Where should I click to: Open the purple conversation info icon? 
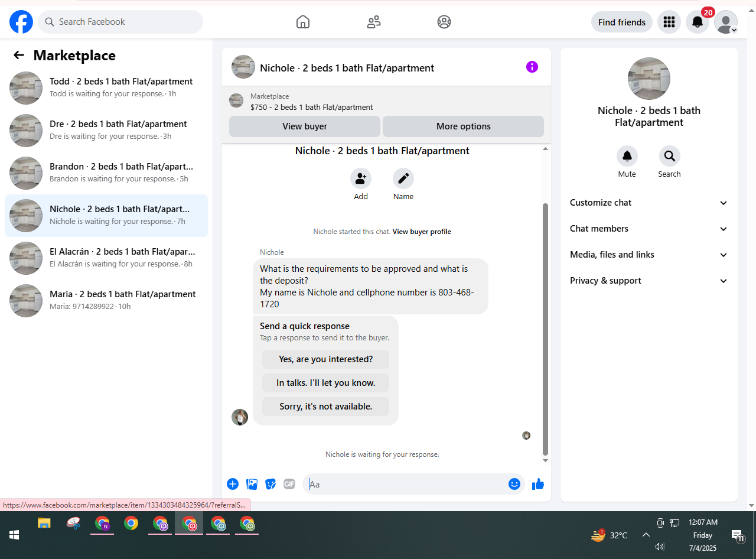pos(532,67)
